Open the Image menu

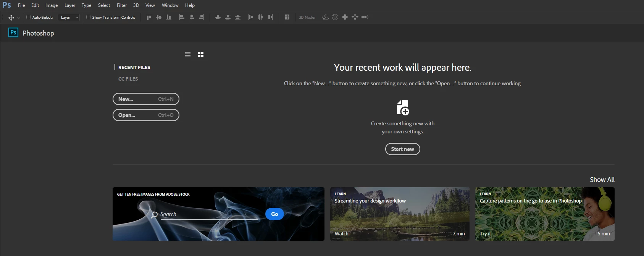point(52,5)
